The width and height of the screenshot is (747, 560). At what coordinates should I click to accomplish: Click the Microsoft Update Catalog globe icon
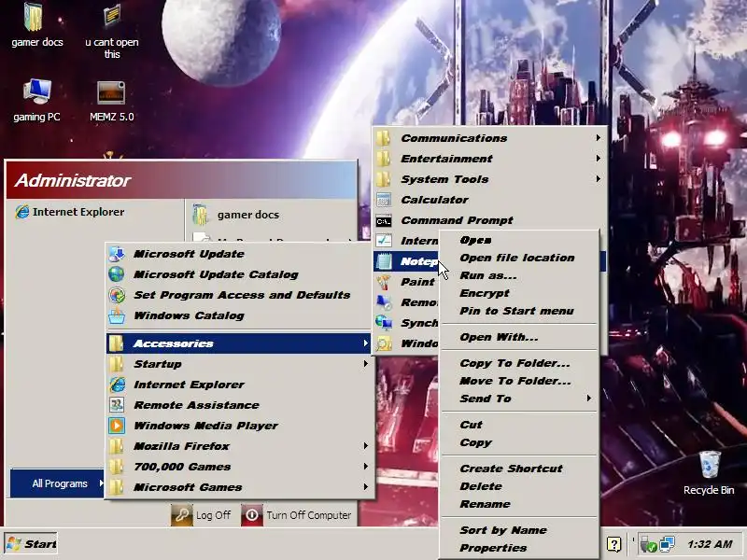tap(116, 274)
